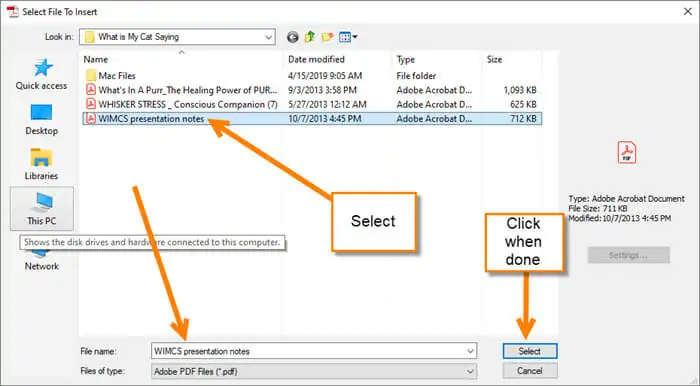Click the 10/7/2013 4:45 PM date cell
The width and height of the screenshot is (700, 386).
point(325,119)
